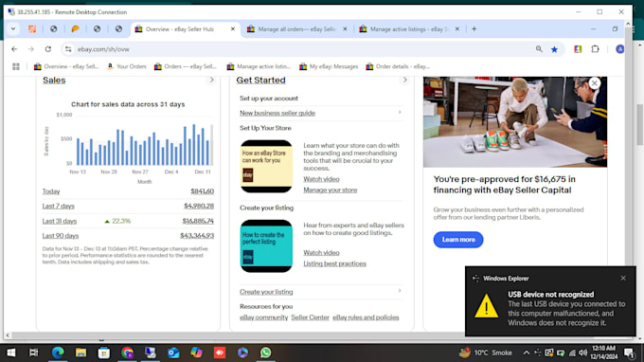Open the Orders — eBay Sell... bookmark
The height and width of the screenshot is (362, 644).
coord(185,66)
